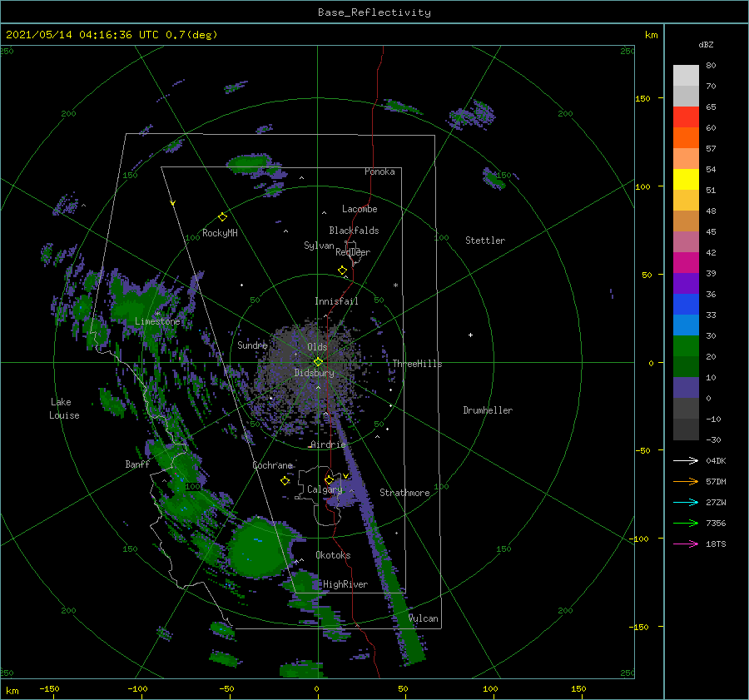Pick the magenta 39-42 dBZ swatch
The height and width of the screenshot is (700, 749).
(686, 263)
